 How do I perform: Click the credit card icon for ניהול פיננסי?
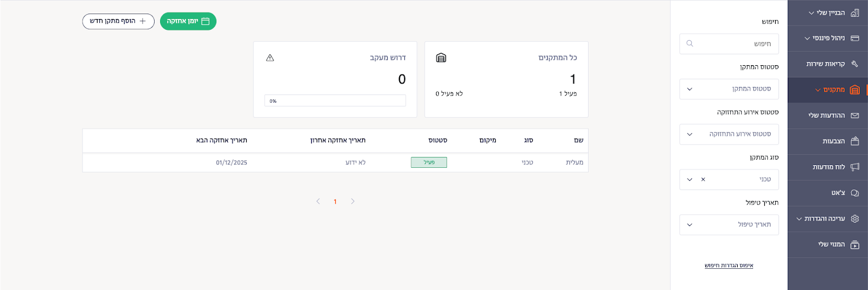[855, 38]
